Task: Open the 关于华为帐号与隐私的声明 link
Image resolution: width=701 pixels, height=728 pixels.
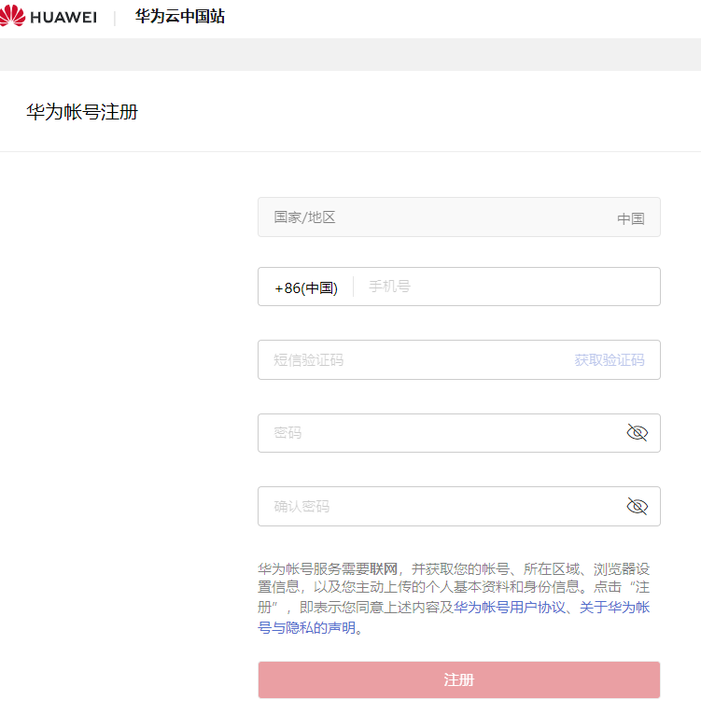Action: (614, 608)
